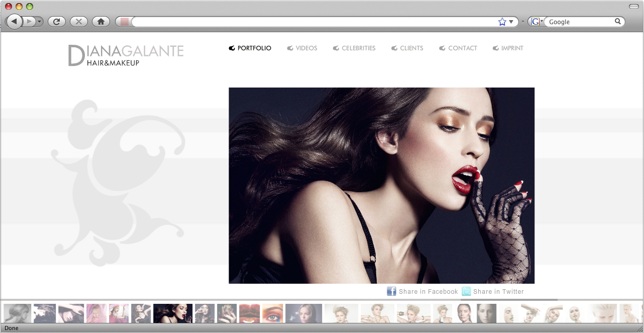Reload the page with the Reload button

click(57, 22)
